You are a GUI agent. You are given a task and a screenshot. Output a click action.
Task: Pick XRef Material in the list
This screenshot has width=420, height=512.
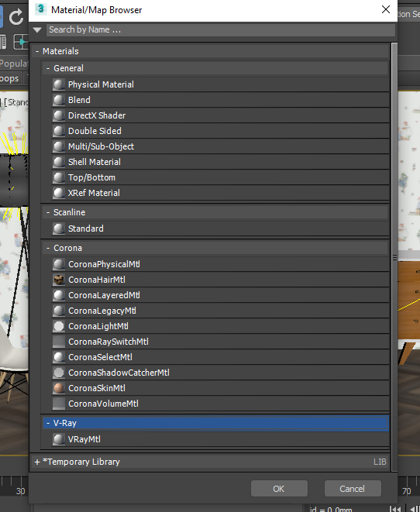coord(220,193)
